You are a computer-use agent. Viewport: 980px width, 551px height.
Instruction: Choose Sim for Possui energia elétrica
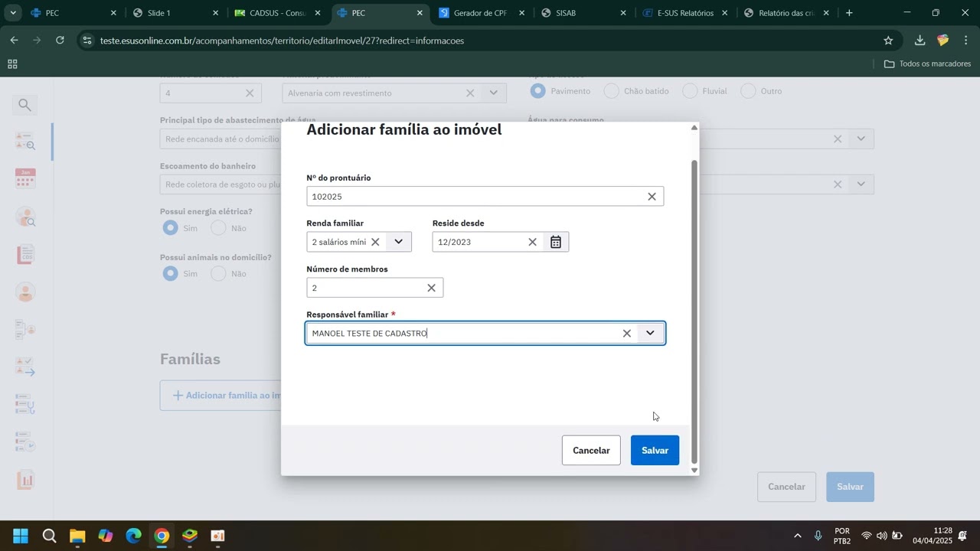click(171, 228)
